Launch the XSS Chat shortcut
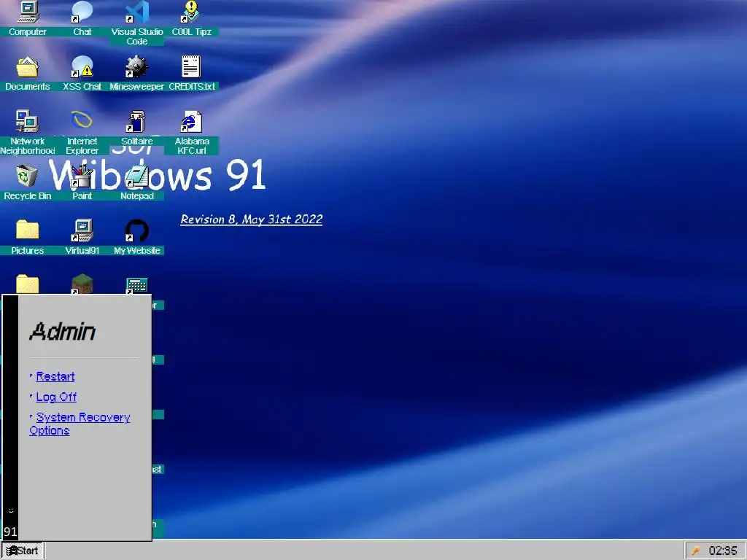Viewport: 747px width, 560px height. pyautogui.click(x=82, y=74)
